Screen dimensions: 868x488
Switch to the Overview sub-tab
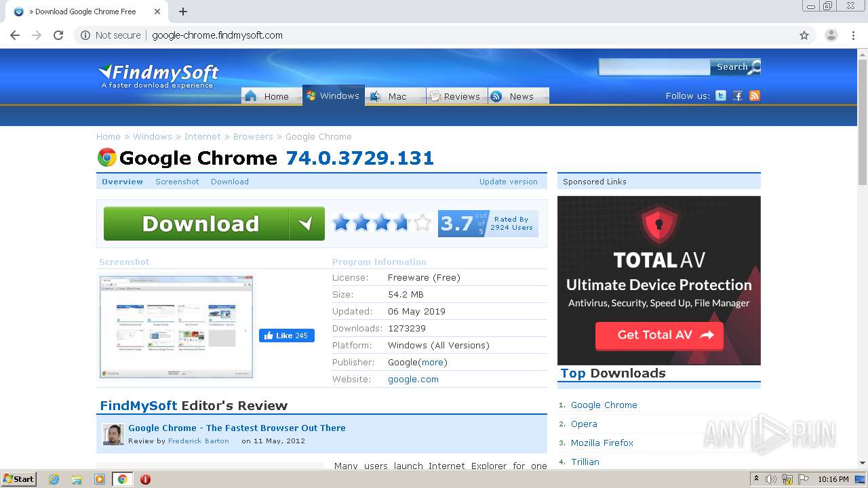[x=122, y=182]
